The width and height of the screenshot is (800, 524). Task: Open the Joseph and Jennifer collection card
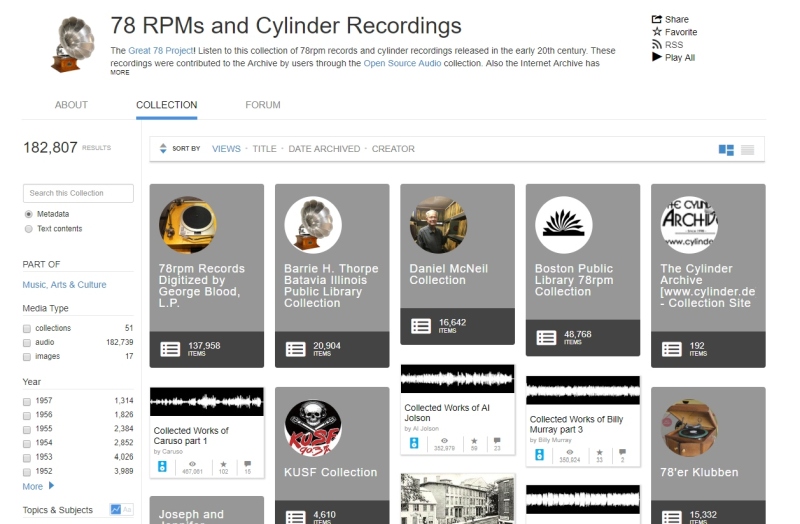click(207, 510)
